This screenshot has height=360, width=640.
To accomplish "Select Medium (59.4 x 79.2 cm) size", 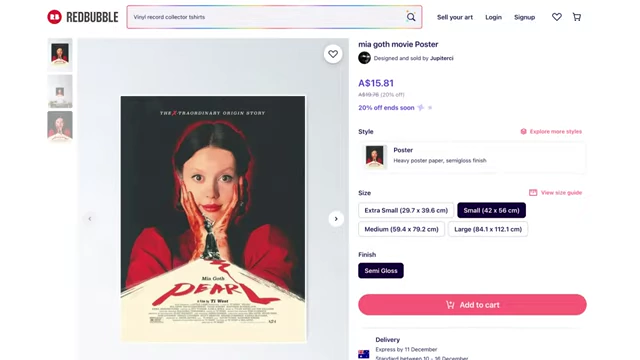I will click(x=402, y=229).
